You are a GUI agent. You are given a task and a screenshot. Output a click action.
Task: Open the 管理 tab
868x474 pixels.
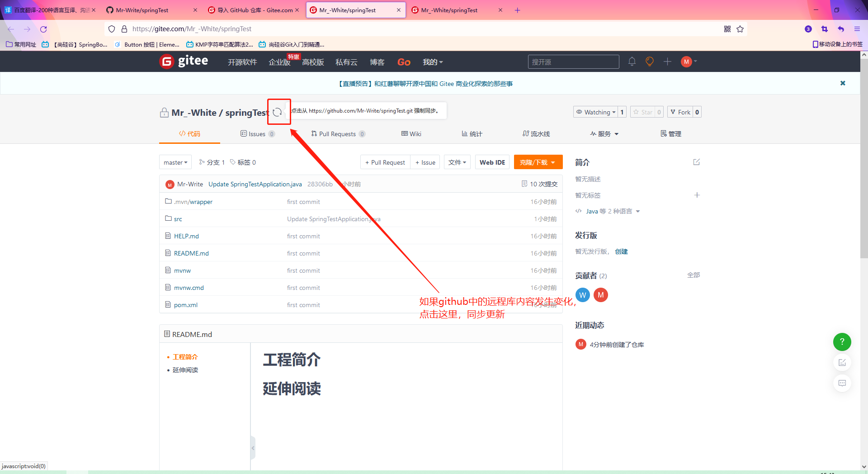coord(670,134)
